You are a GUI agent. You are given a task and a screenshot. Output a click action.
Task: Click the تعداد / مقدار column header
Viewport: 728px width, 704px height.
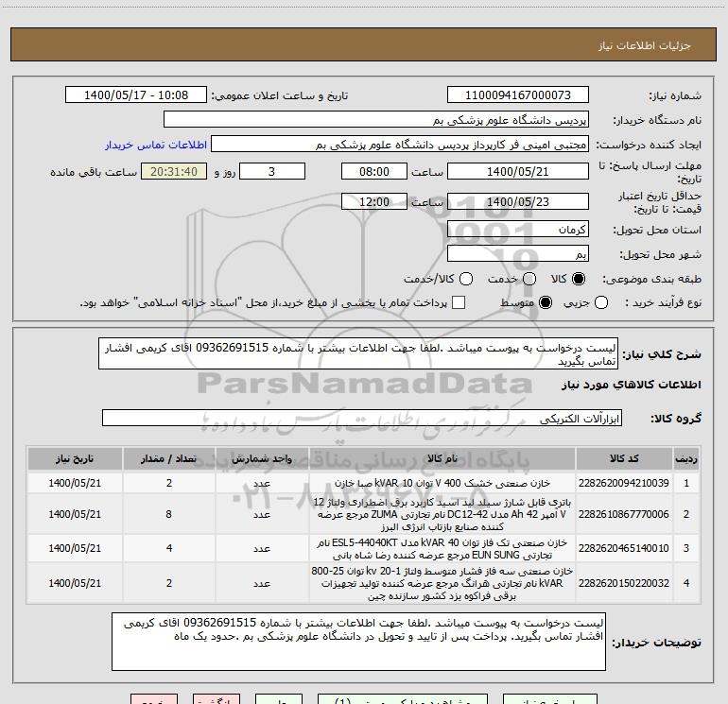(169, 458)
